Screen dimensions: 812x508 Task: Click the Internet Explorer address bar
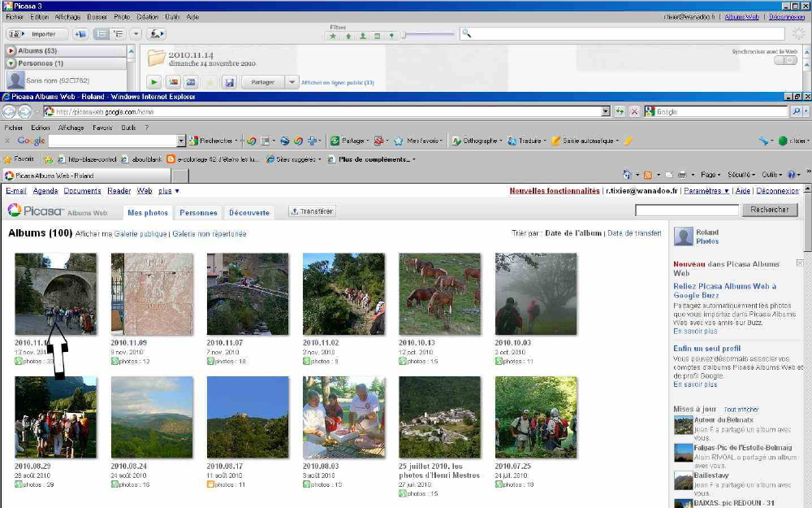tap(326, 111)
